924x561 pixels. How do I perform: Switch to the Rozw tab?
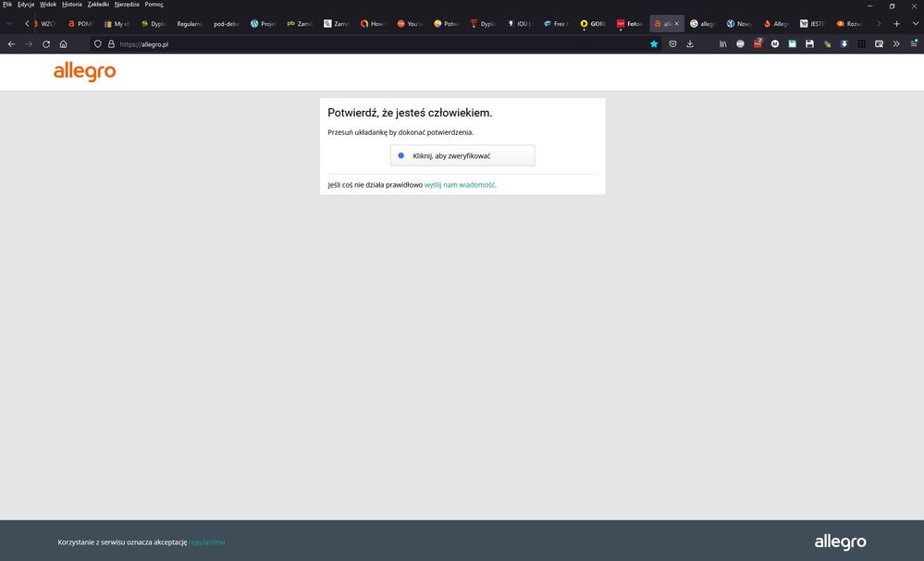click(x=848, y=24)
